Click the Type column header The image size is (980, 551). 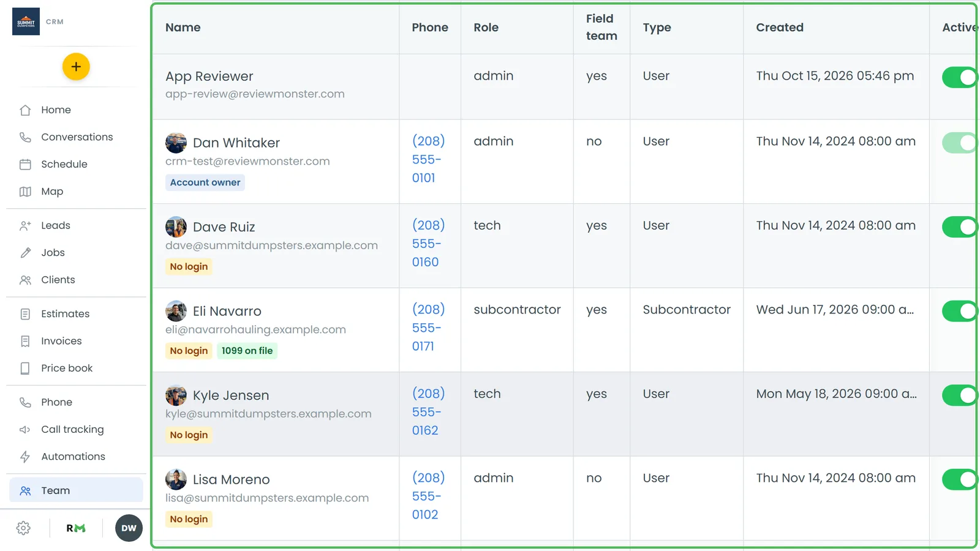click(657, 28)
